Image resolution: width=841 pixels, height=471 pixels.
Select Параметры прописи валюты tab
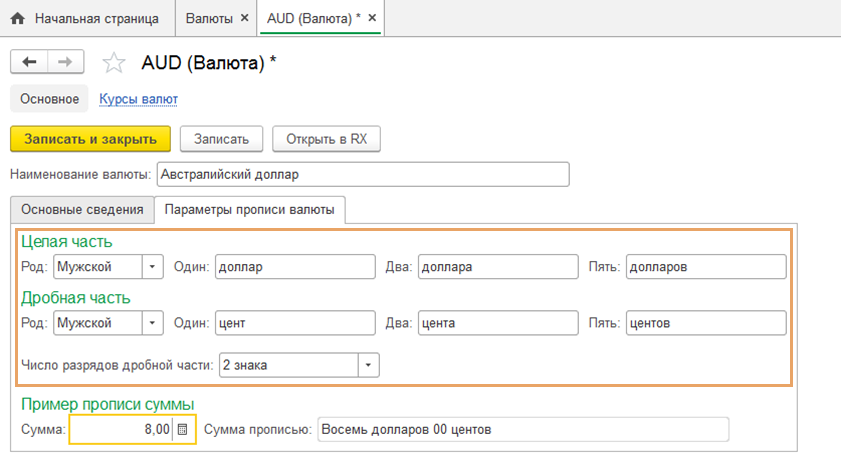(249, 210)
